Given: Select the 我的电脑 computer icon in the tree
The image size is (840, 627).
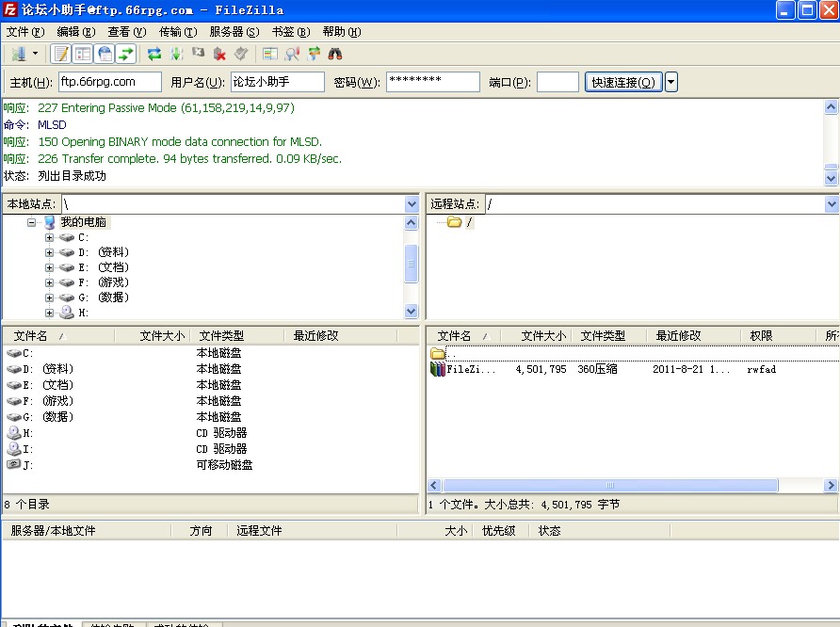Looking at the screenshot, I should 50,222.
